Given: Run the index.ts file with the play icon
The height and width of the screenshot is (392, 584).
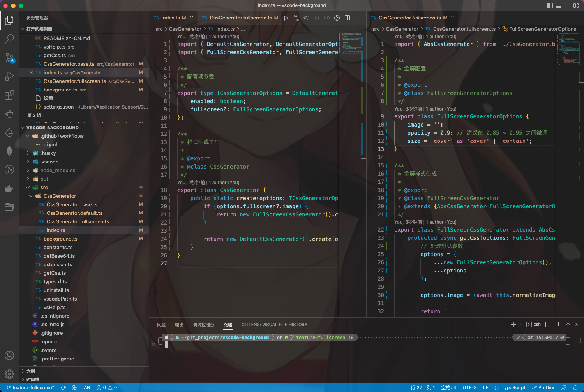Looking at the screenshot, I should (x=286, y=18).
